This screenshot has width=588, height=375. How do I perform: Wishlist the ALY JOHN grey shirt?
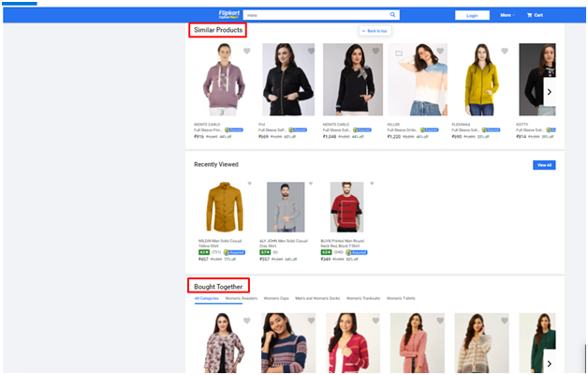point(311,184)
